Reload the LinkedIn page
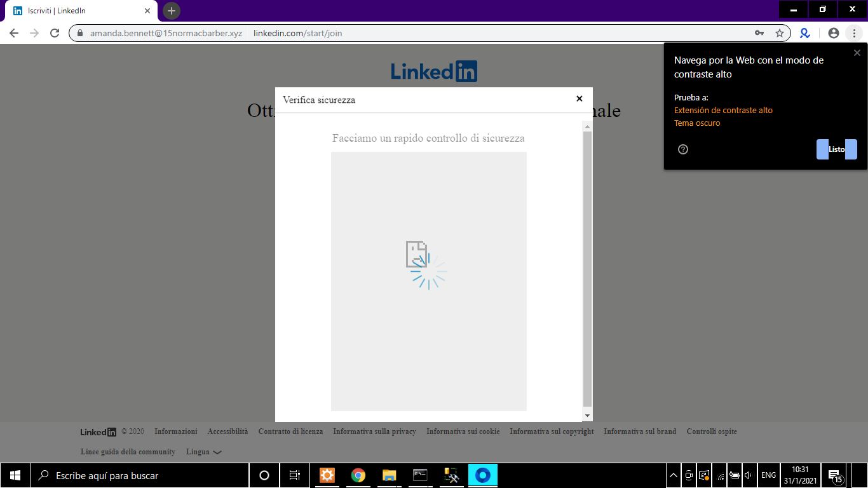 [55, 33]
